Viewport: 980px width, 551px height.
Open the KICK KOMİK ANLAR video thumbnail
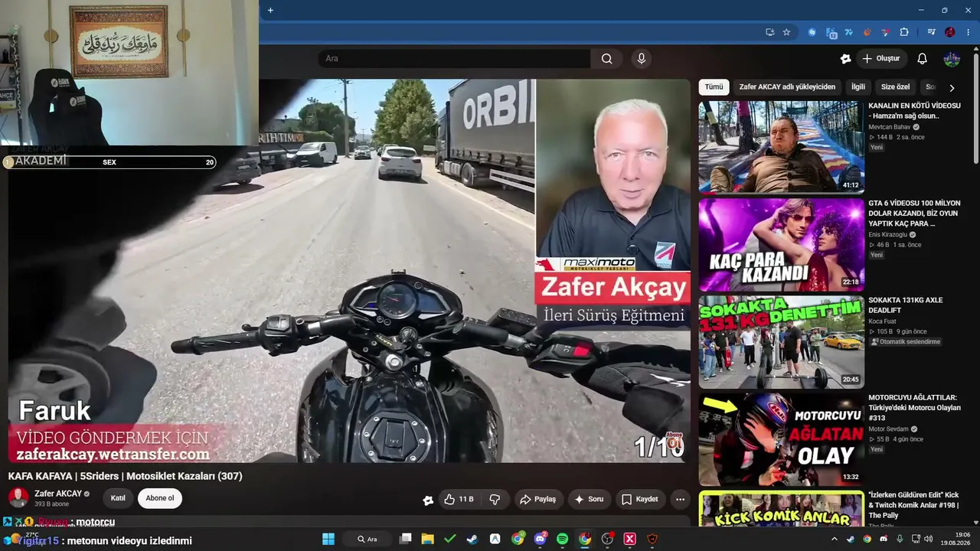[x=781, y=509]
